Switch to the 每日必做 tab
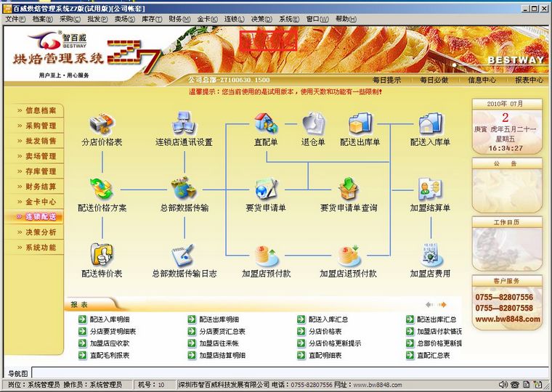Screen dimensions: 552x392 point(434,81)
